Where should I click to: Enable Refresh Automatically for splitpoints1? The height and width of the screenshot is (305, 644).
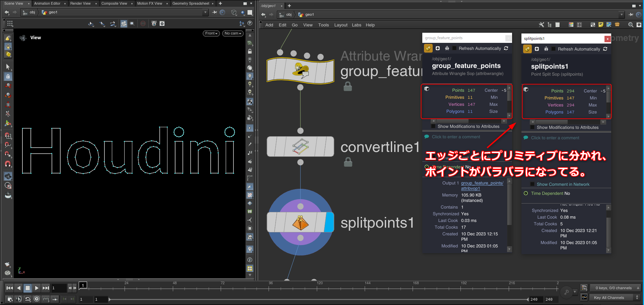click(x=554, y=49)
